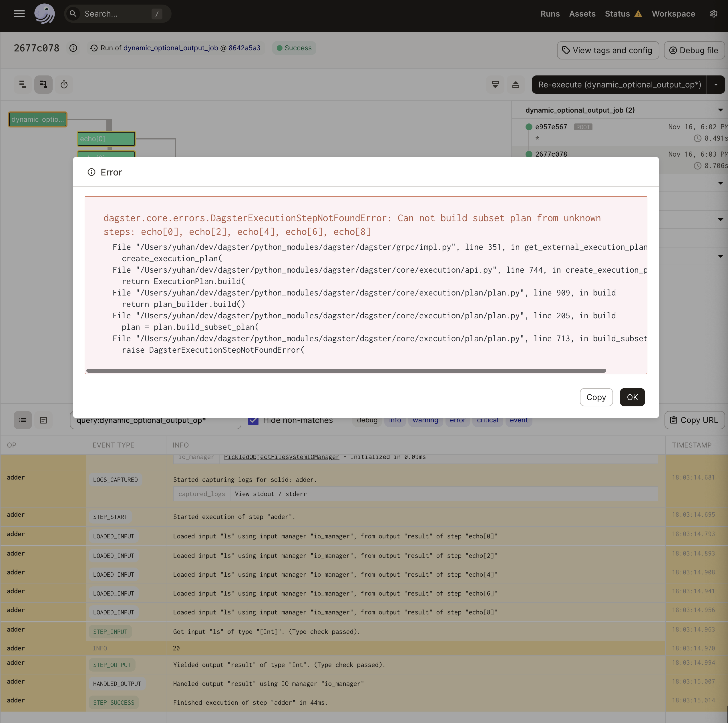The height and width of the screenshot is (723, 728).
Task: Focus the top Search field
Action: click(118, 14)
